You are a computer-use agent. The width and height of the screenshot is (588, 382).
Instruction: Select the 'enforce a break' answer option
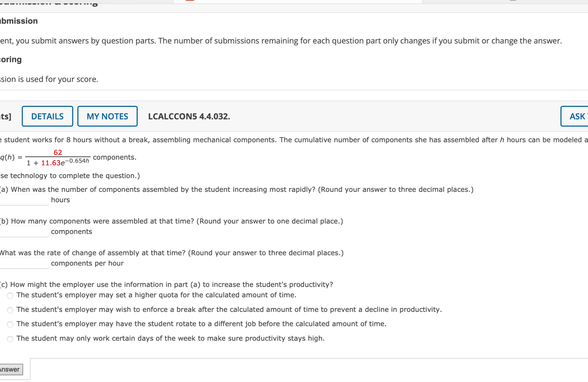pyautogui.click(x=10, y=310)
